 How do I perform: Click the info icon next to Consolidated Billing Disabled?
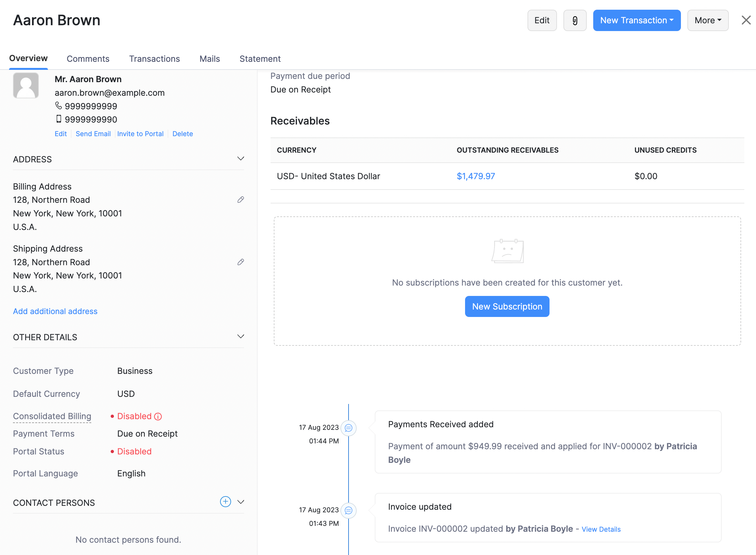coord(158,416)
